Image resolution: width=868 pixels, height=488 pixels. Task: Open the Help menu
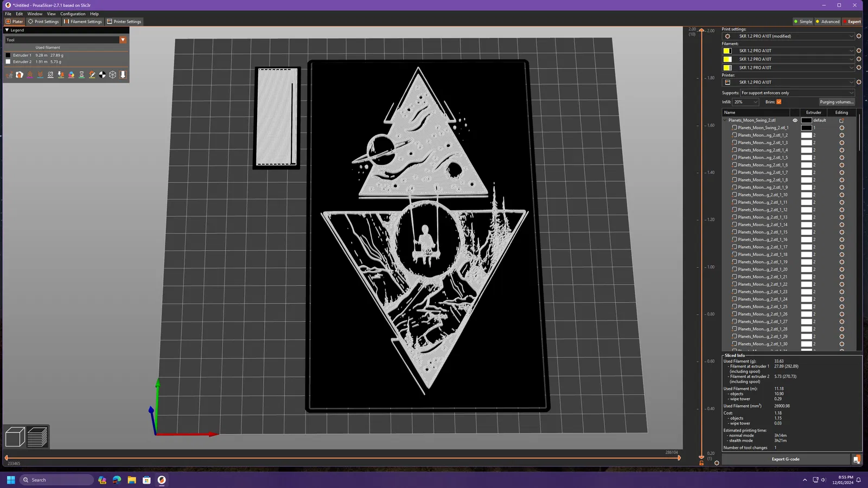tap(94, 14)
